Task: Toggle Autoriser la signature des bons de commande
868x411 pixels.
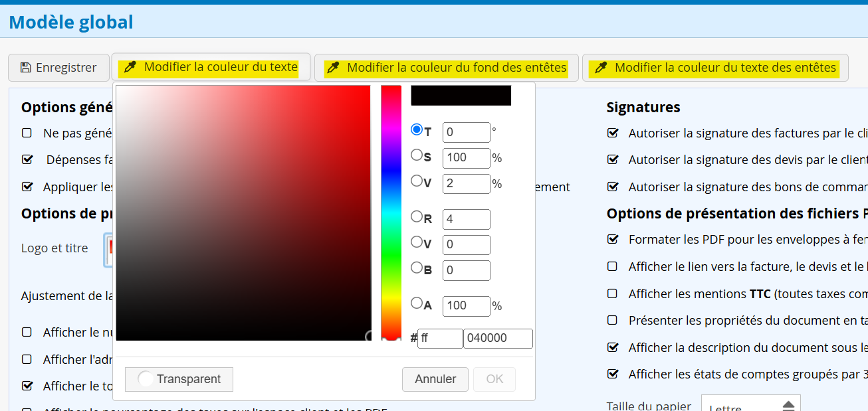Action: coord(613,187)
